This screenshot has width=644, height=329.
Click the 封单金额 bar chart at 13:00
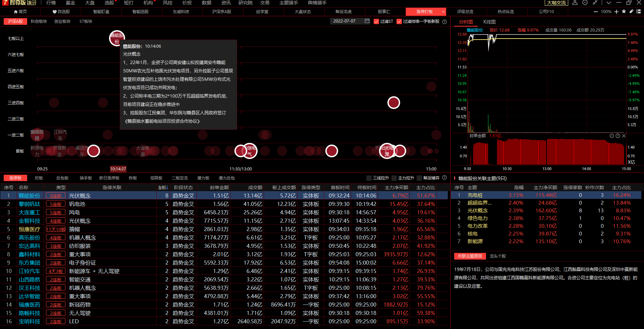click(x=547, y=152)
